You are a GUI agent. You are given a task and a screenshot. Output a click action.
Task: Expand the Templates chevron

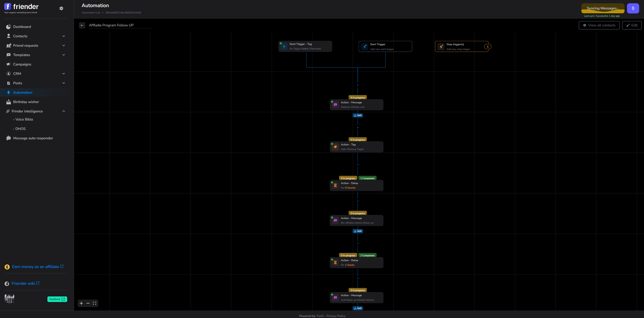click(x=64, y=55)
